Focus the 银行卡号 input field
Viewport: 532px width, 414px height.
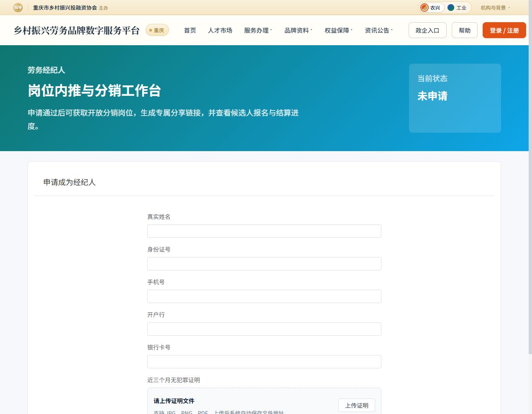[x=264, y=362]
